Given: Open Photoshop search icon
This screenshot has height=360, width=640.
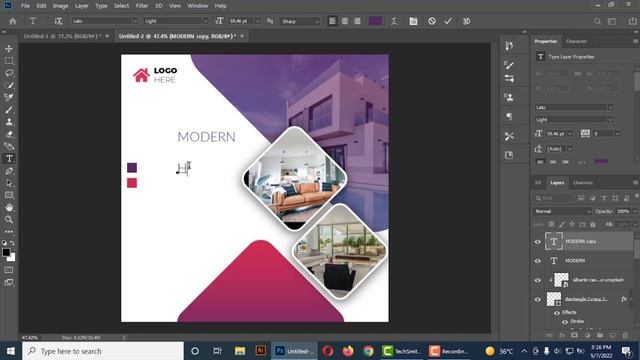Looking at the screenshot, I should 597,21.
